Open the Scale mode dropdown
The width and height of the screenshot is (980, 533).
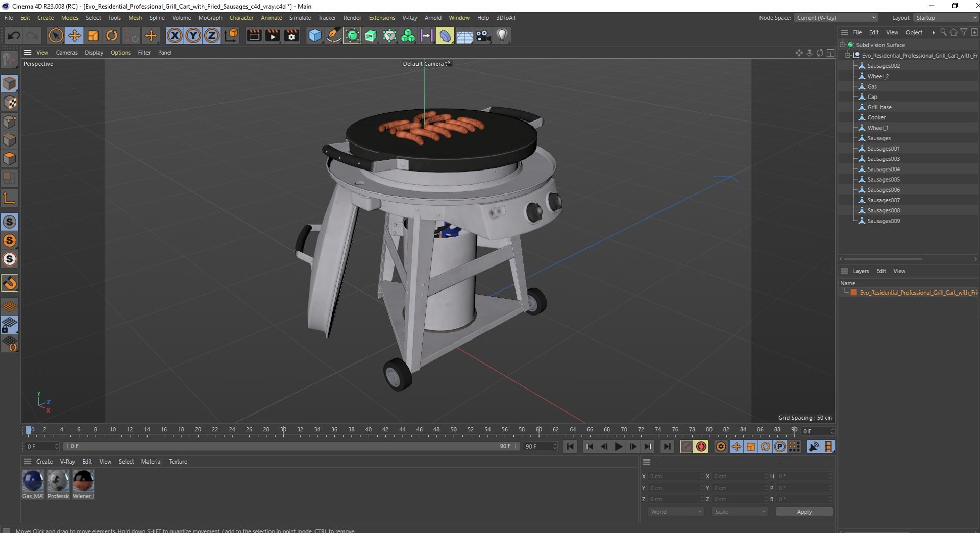740,512
